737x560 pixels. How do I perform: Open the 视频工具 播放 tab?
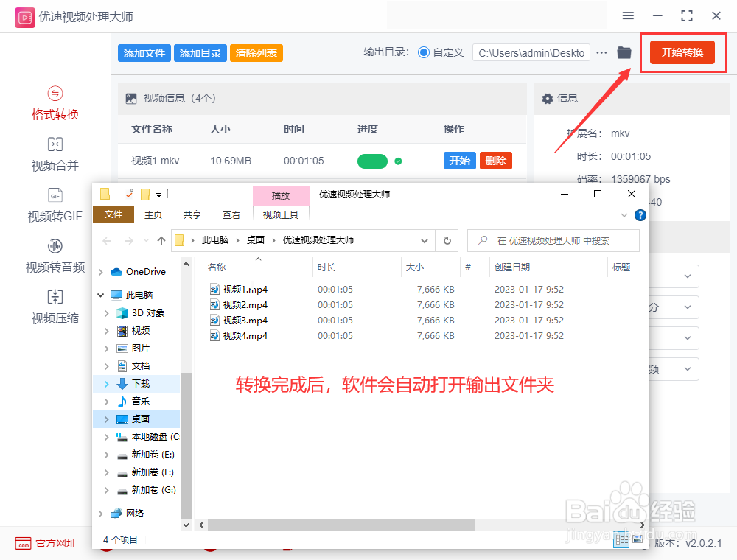click(x=281, y=195)
